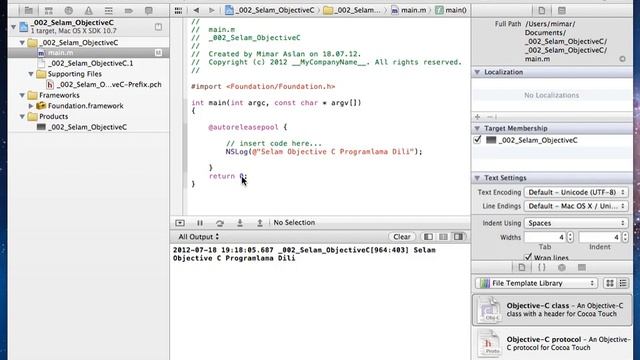640x360 pixels.
Task: Collapse the Localization section
Action: coord(477,72)
